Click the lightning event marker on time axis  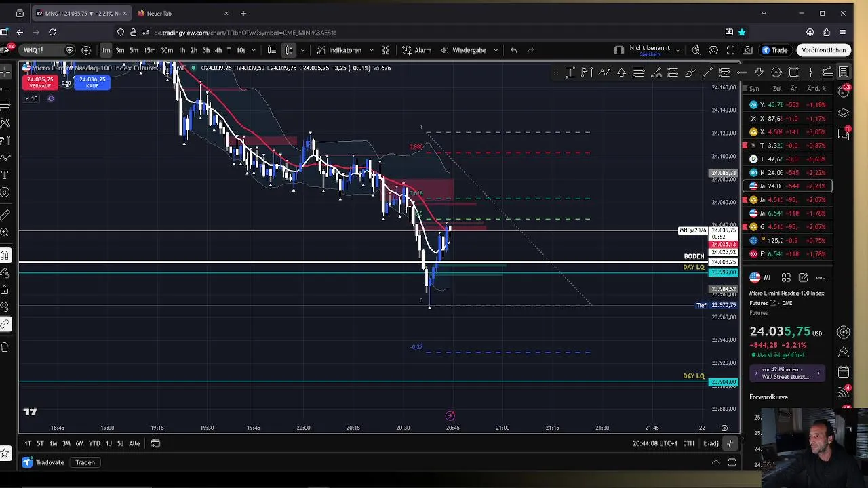coord(450,415)
